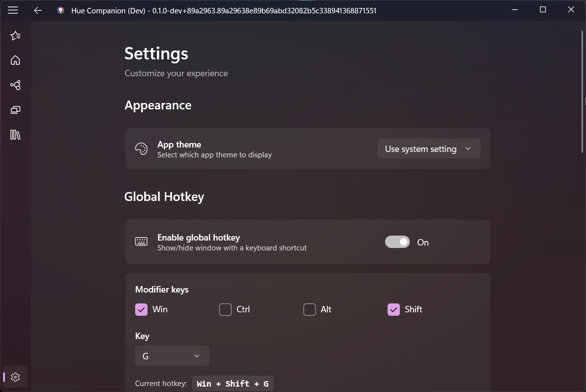This screenshot has width=586, height=392.
Task: Click the Hue Companion app logo
Action: click(60, 10)
